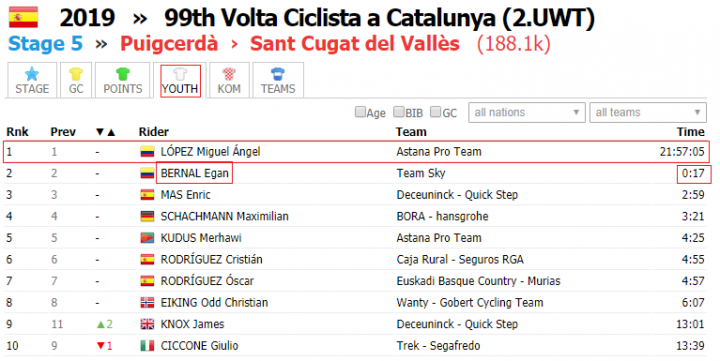Switch to the YOUTH classification tab
This screenshot has height=361, width=720.
(180, 81)
